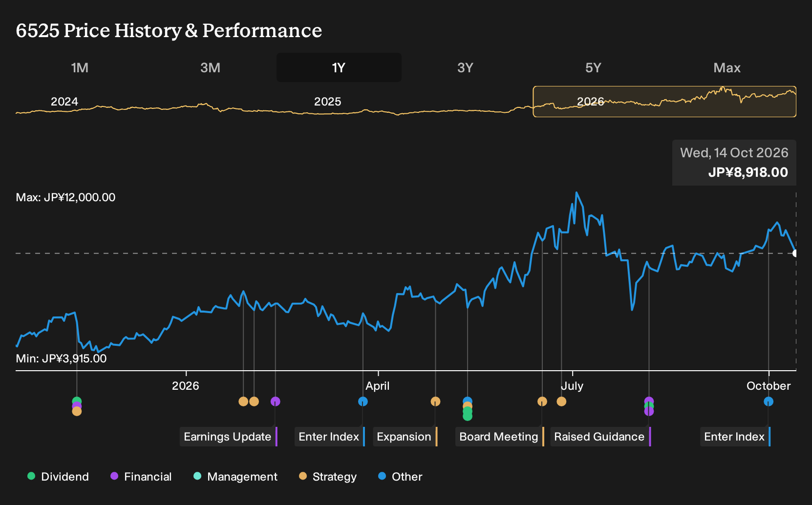
Task: Toggle the Management legend filter
Action: [x=235, y=477]
